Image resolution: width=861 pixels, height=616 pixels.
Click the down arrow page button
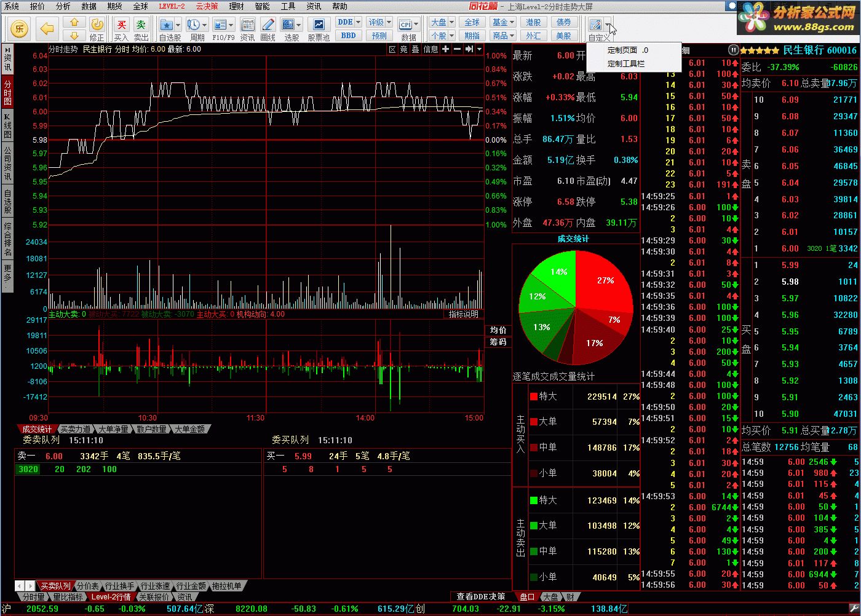click(74, 36)
